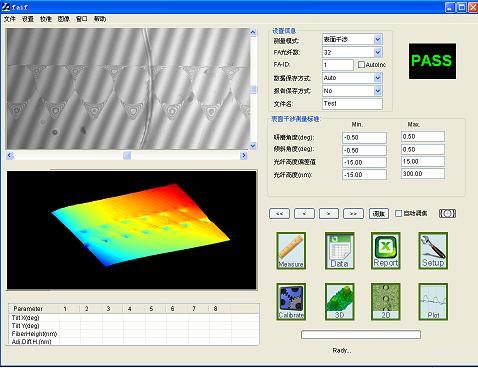478x368 pixels.
Task: Show the 2D view icon
Action: click(386, 302)
